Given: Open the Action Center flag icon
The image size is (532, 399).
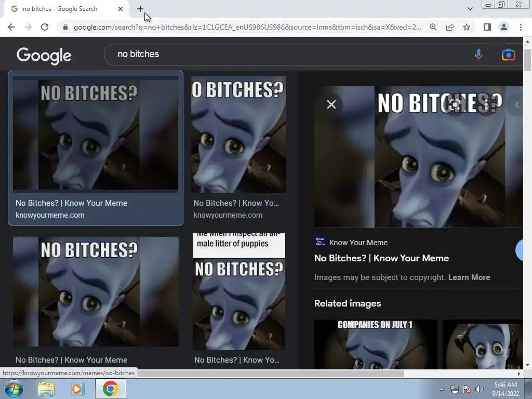Looking at the screenshot, I should point(467,389).
